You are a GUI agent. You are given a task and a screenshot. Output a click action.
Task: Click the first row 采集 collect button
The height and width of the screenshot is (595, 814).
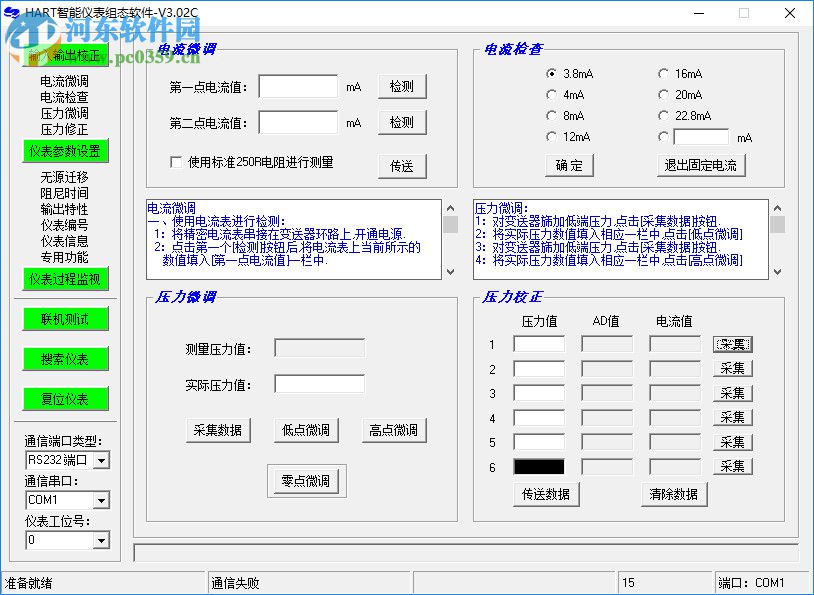(733, 344)
